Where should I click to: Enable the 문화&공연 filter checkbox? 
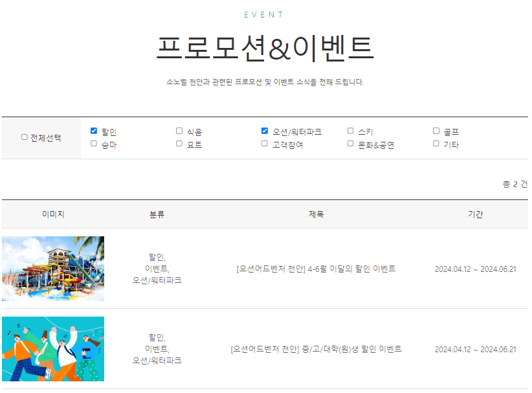click(x=350, y=144)
